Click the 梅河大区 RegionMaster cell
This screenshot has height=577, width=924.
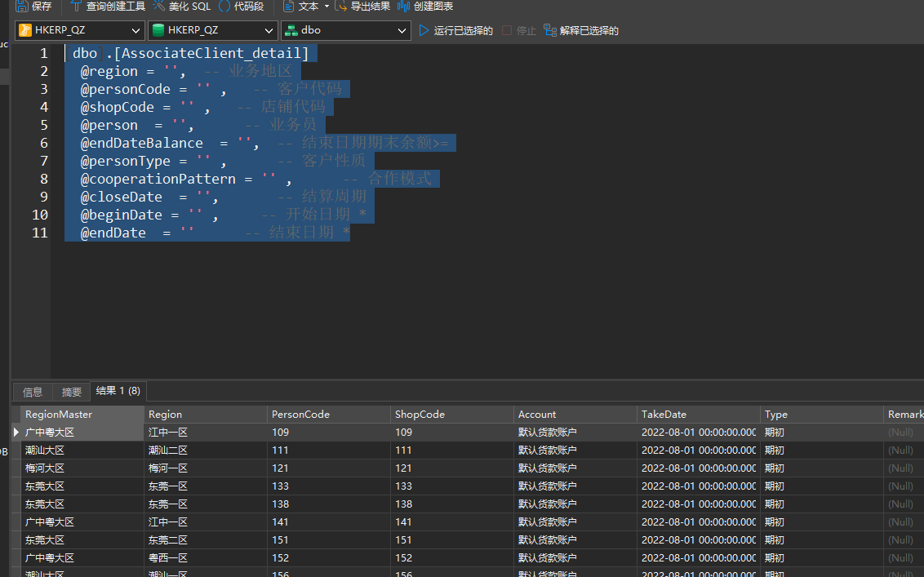coord(82,468)
